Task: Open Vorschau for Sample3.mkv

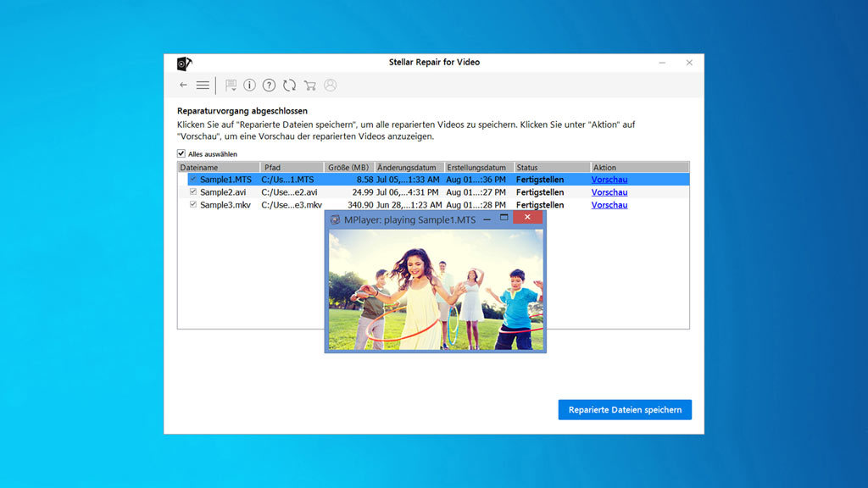Action: [609, 205]
